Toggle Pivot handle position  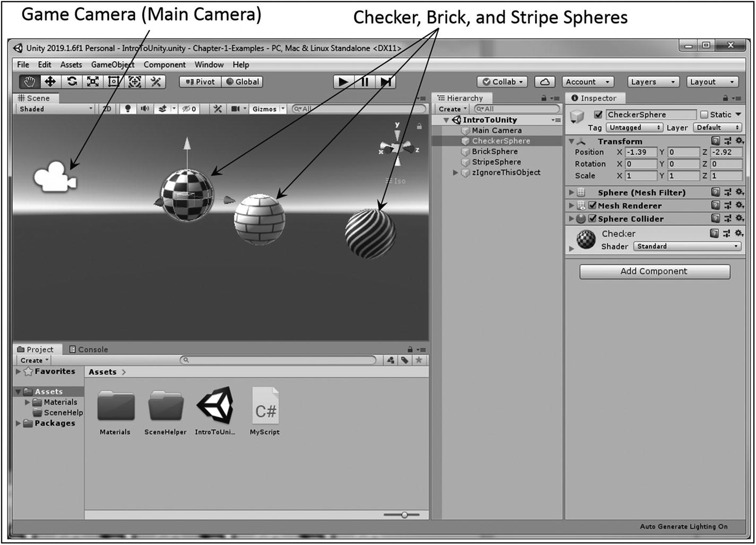pos(200,82)
